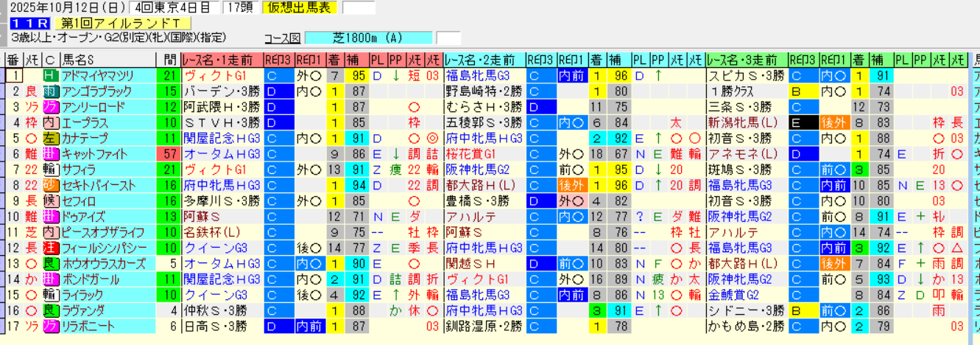The width and height of the screenshot is (980, 345).
Task: Sort by the 間 interval column header
Action: click(x=169, y=60)
